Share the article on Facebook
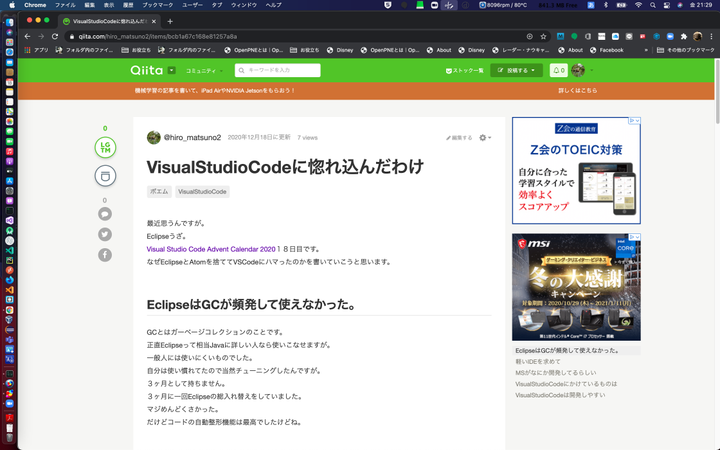This screenshot has width=720, height=450. tap(105, 255)
